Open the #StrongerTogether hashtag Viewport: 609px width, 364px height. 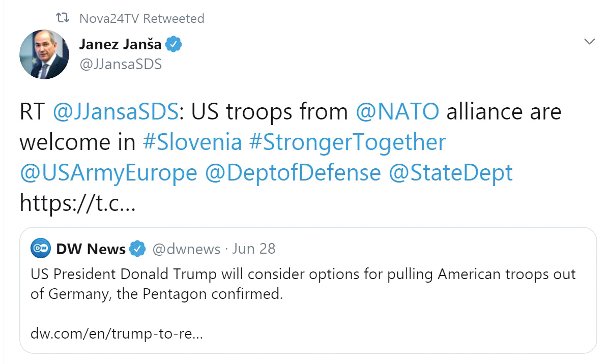click(x=347, y=142)
